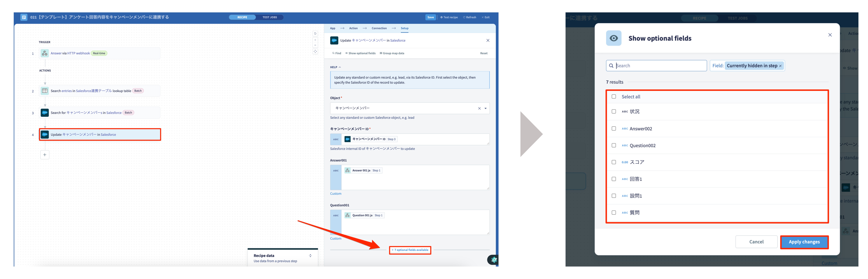Click the Custom link under Answer001
868x279 pixels.
(336, 194)
